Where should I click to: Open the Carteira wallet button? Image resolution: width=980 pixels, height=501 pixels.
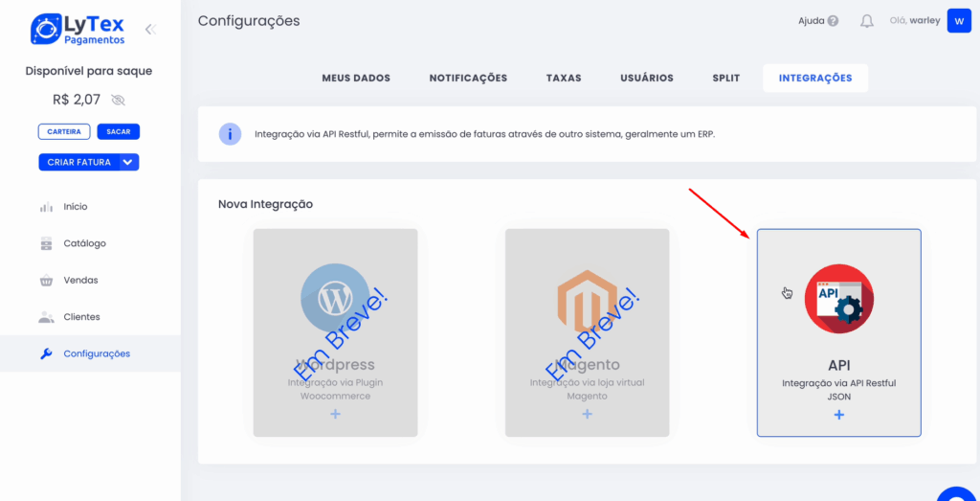pyautogui.click(x=64, y=131)
